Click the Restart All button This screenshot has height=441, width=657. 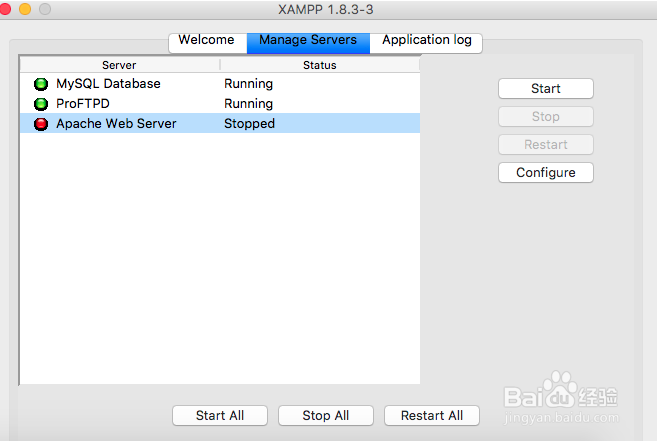(432, 415)
